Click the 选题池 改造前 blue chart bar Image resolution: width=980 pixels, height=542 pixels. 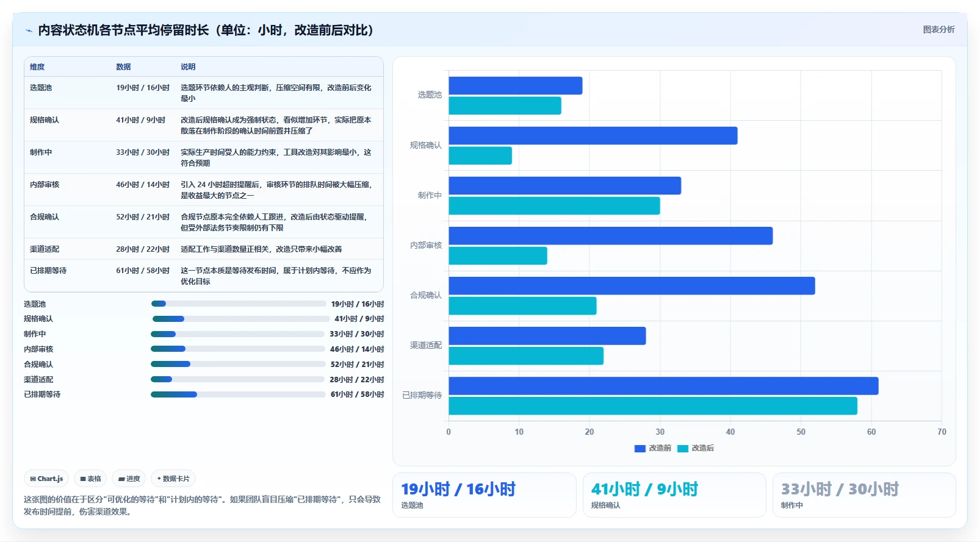coord(516,85)
